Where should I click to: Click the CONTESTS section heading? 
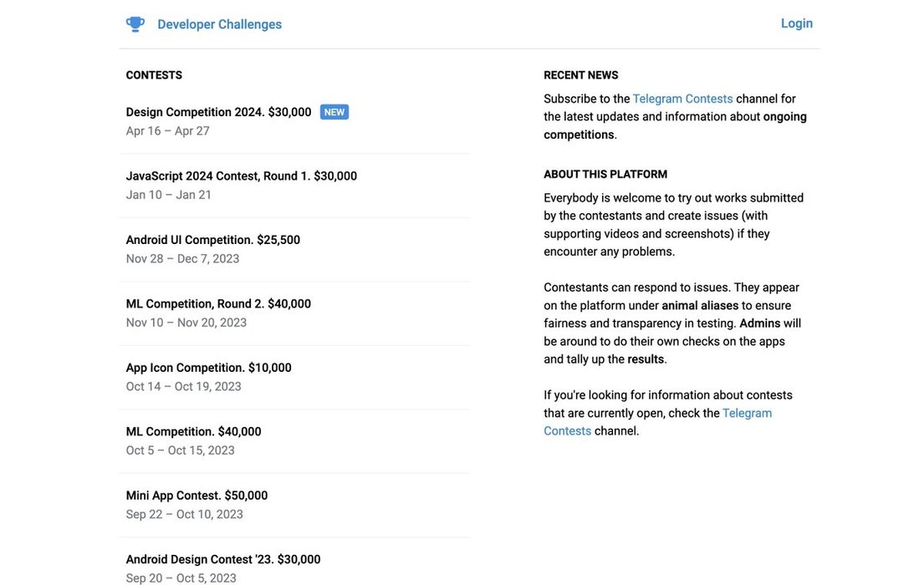pyautogui.click(x=154, y=75)
